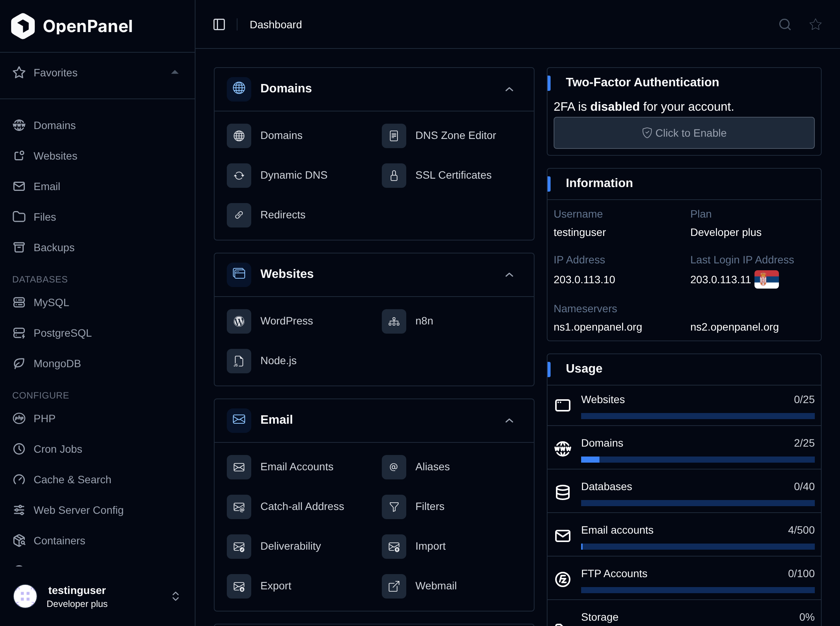The image size is (840, 626).
Task: Go to Email in the sidebar
Action: pos(97,186)
